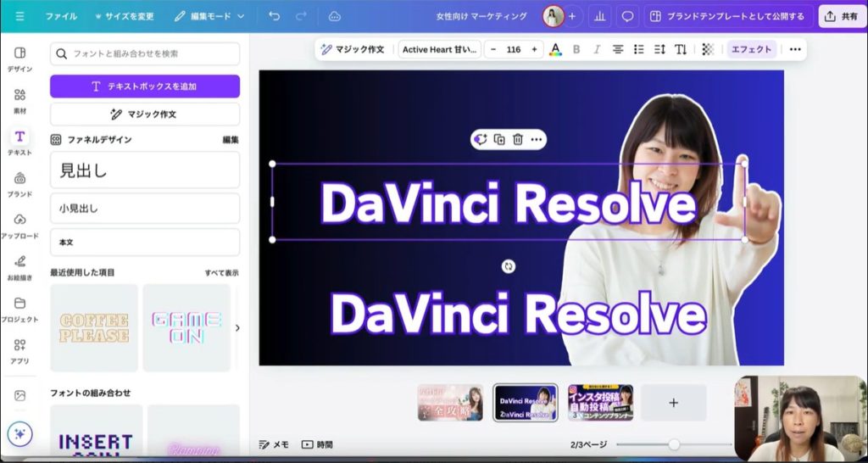Screen dimensions: 868x463
Task: Delete the selected text with trash icon
Action: click(518, 139)
